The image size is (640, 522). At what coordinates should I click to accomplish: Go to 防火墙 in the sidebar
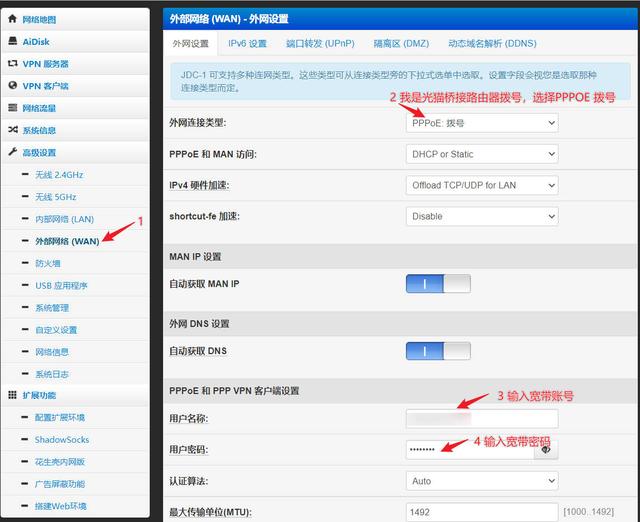(x=48, y=263)
